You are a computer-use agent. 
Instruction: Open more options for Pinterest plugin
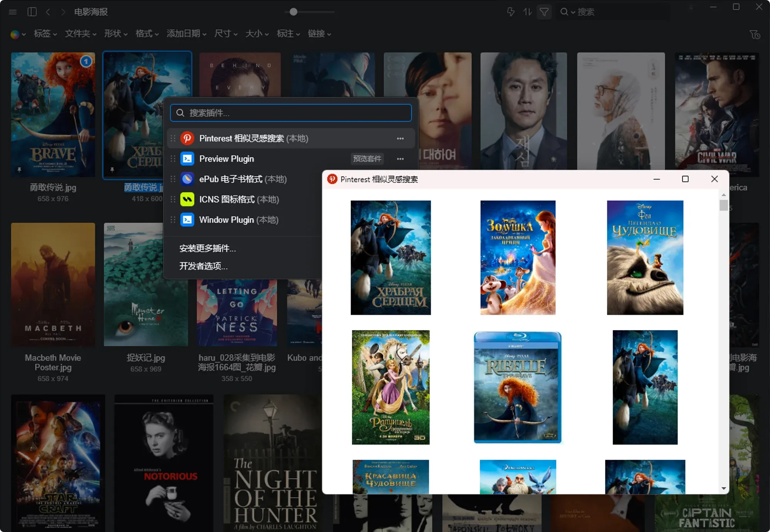(x=400, y=138)
